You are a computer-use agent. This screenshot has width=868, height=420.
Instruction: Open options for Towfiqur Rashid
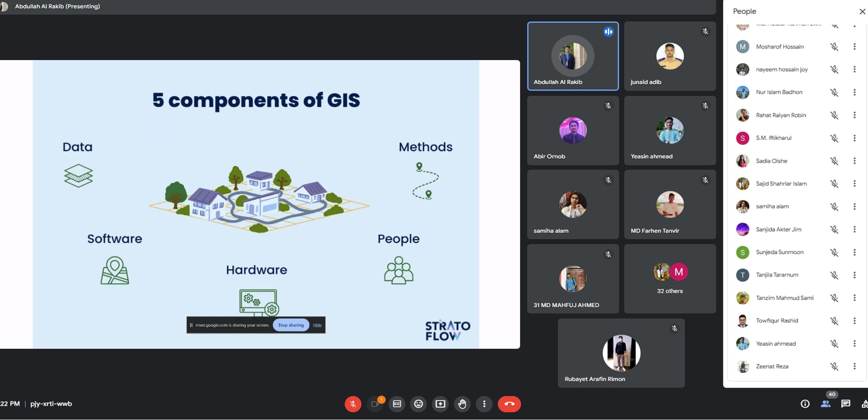click(854, 320)
